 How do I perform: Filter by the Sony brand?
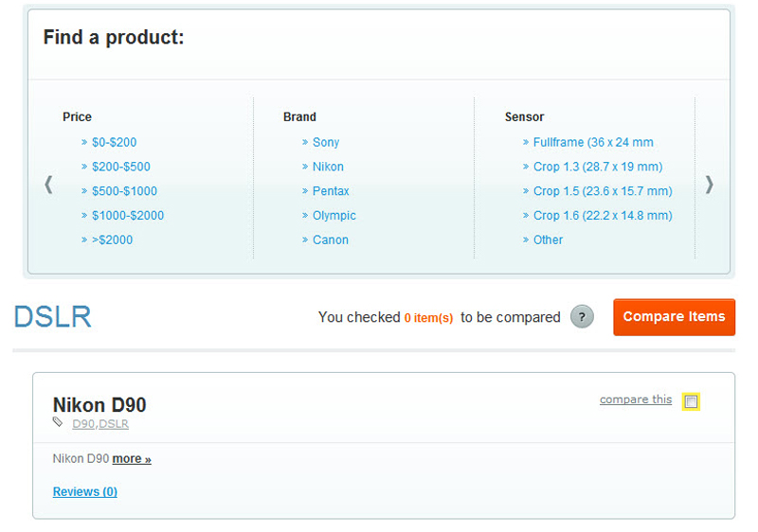pyautogui.click(x=326, y=142)
